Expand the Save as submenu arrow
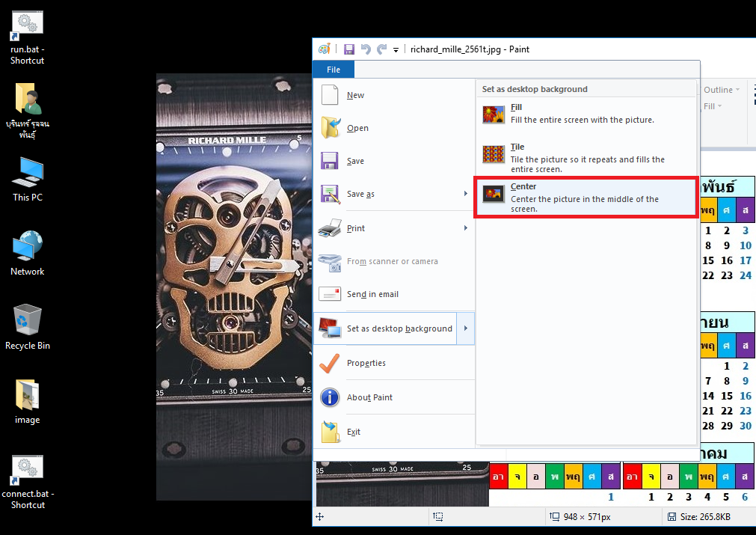 [466, 194]
